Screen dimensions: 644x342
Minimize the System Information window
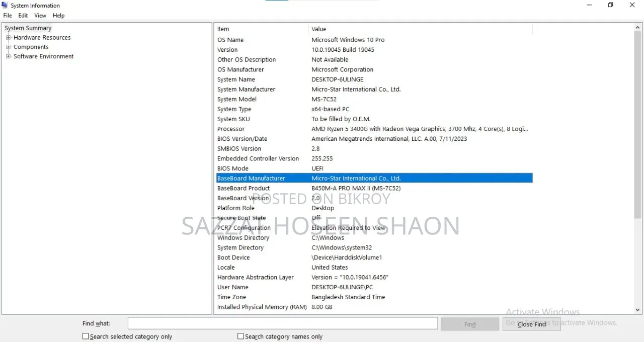pos(589,5)
